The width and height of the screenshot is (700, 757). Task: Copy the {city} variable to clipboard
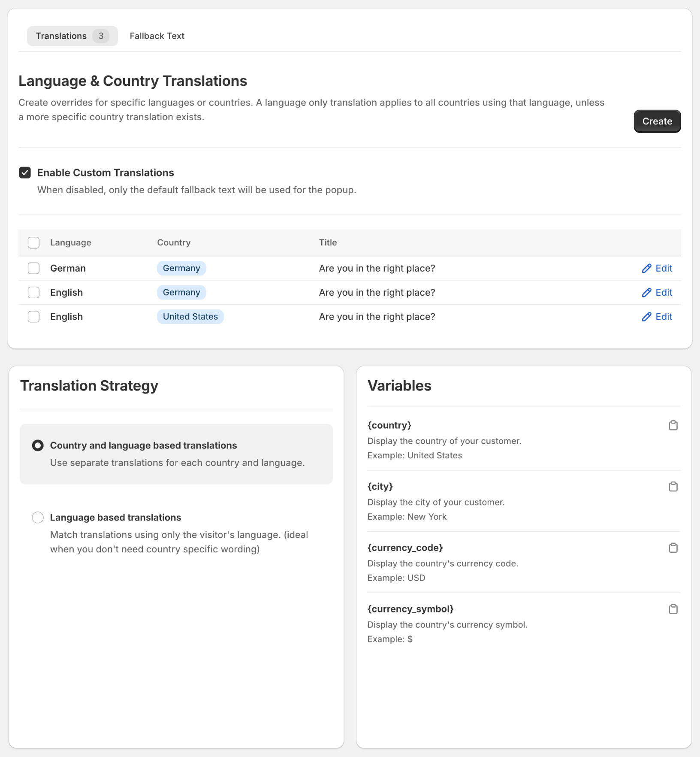tap(673, 487)
